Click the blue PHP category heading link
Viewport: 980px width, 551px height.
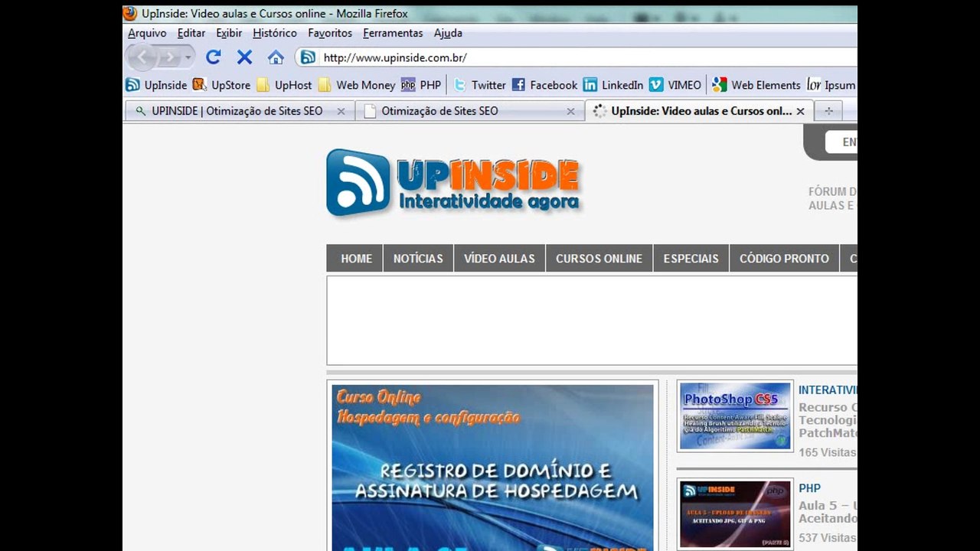tap(809, 488)
